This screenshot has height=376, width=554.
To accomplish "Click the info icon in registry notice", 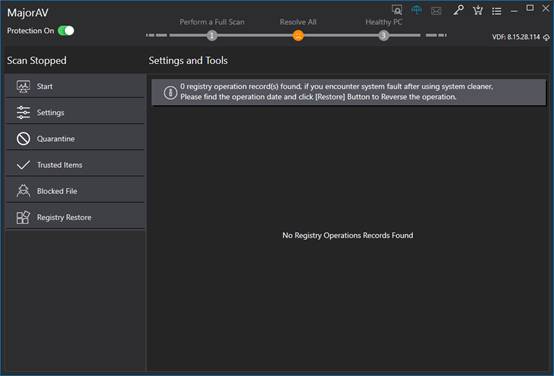I will tap(170, 93).
